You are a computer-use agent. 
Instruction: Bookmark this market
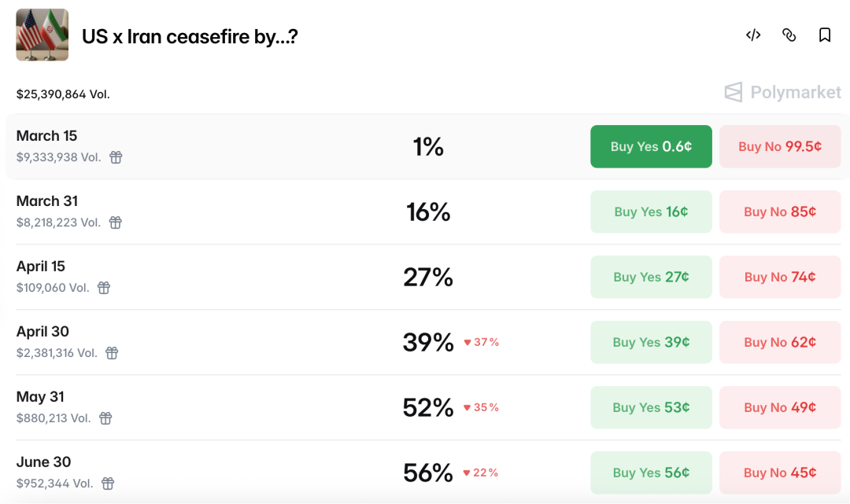coord(825,35)
